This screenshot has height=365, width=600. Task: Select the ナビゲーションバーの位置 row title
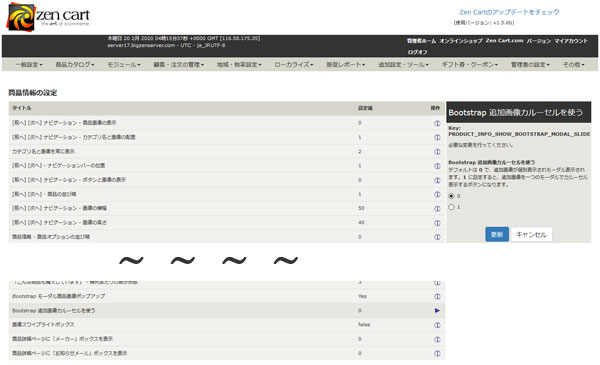59,166
